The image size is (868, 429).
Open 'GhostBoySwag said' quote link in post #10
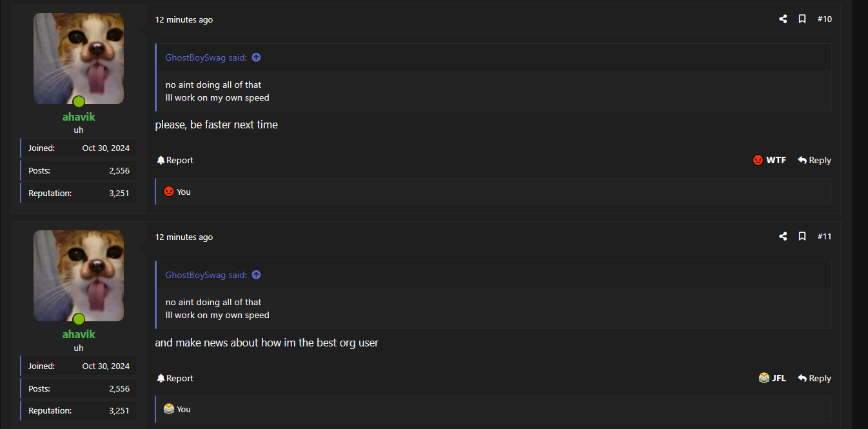(206, 57)
